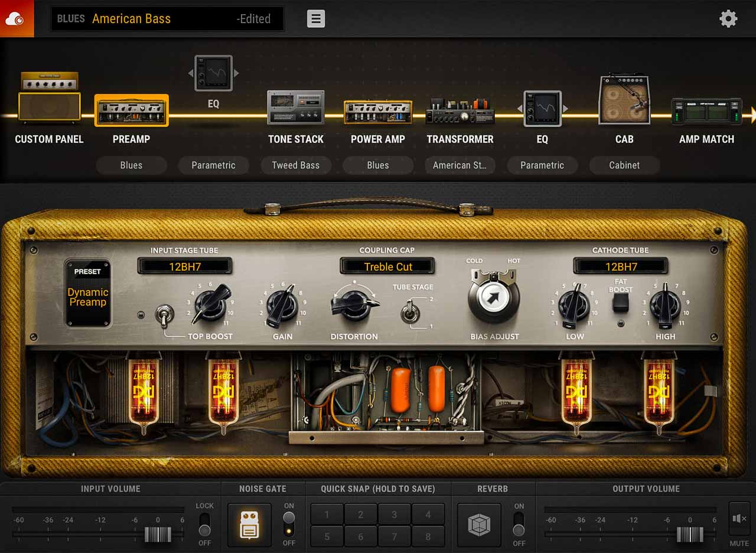Select the Preamp module in signal chain
The image size is (756, 553).
[131, 110]
